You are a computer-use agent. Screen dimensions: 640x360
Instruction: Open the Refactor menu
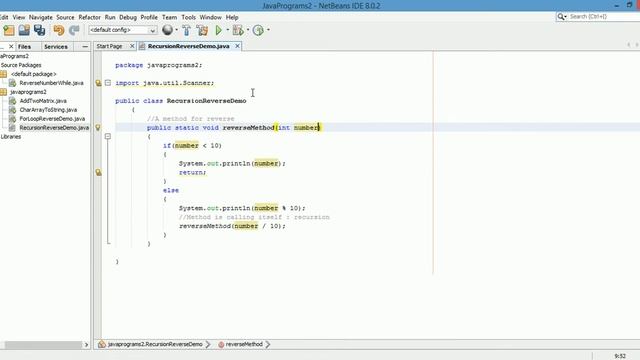click(89, 17)
